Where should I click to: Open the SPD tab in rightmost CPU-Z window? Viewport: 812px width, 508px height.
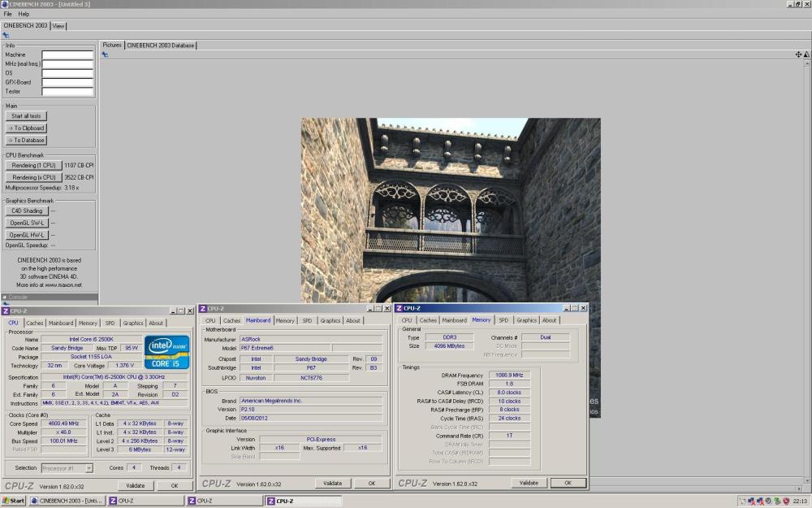pos(503,320)
